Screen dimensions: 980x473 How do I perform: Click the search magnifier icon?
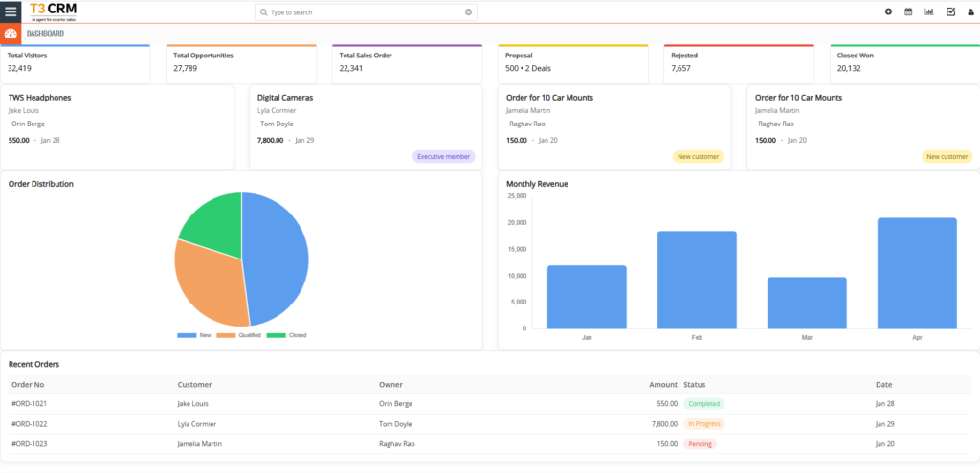tap(264, 12)
